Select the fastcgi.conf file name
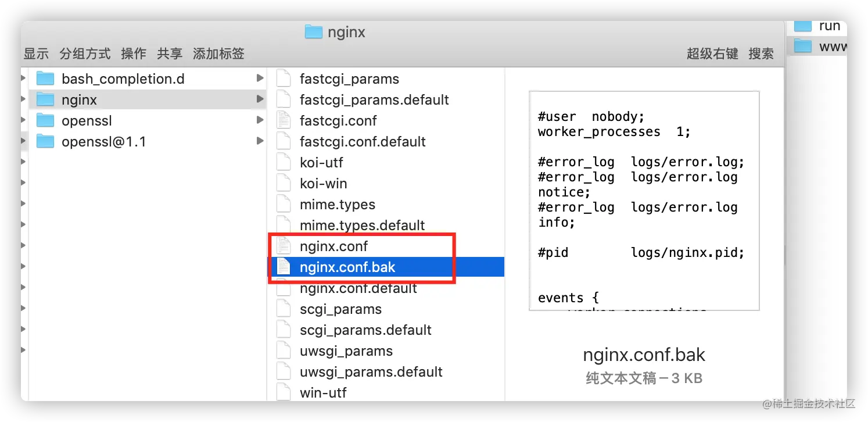 (338, 120)
